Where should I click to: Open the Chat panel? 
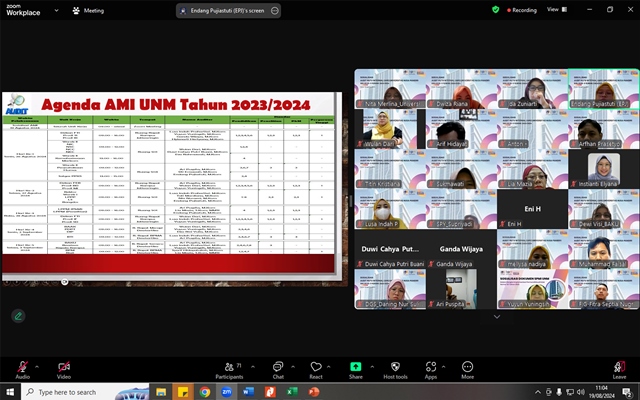(x=278, y=367)
